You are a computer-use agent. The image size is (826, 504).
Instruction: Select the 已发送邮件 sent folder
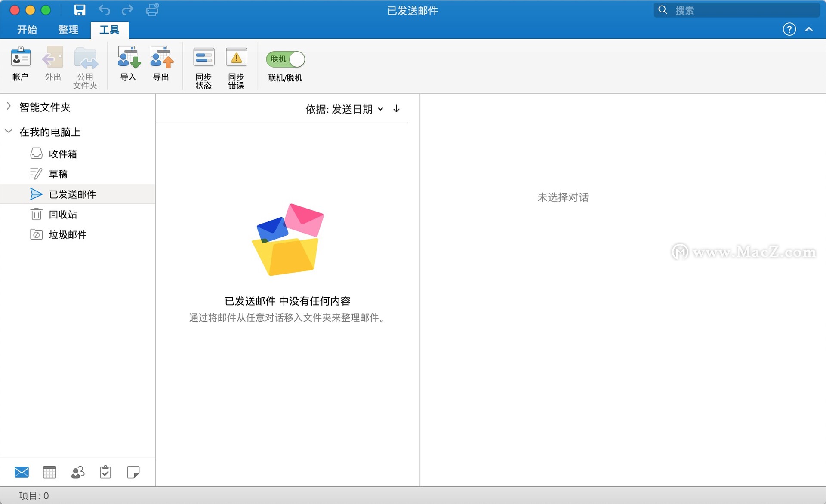tap(77, 194)
